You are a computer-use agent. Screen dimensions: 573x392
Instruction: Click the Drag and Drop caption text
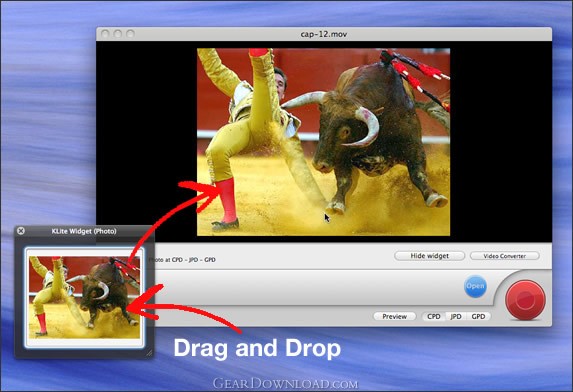coord(257,348)
